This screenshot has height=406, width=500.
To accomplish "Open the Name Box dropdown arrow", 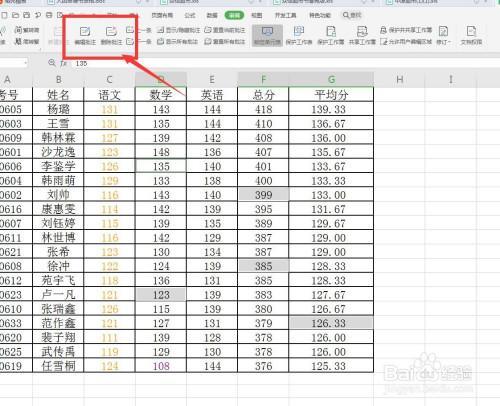I will click(25, 63).
